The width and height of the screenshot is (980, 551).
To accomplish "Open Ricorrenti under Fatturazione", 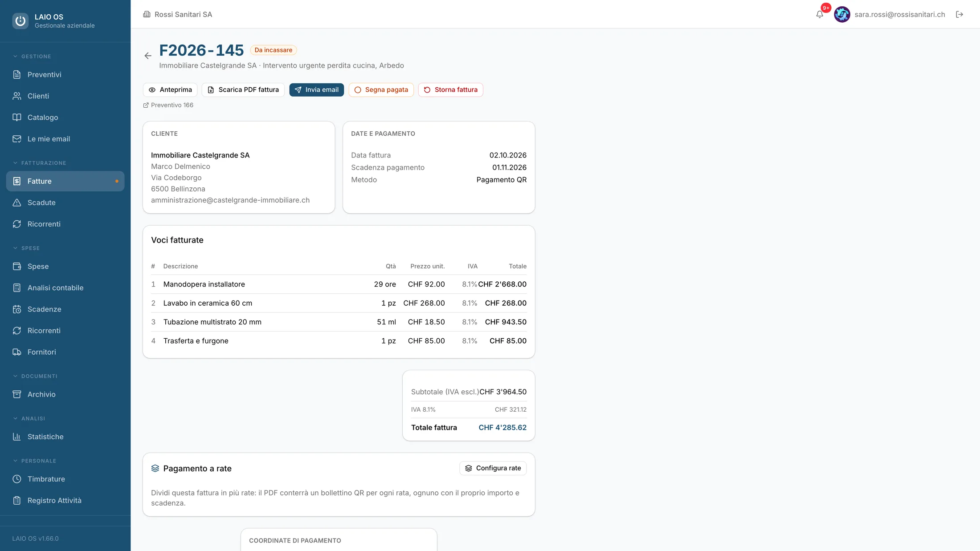I will click(x=65, y=224).
